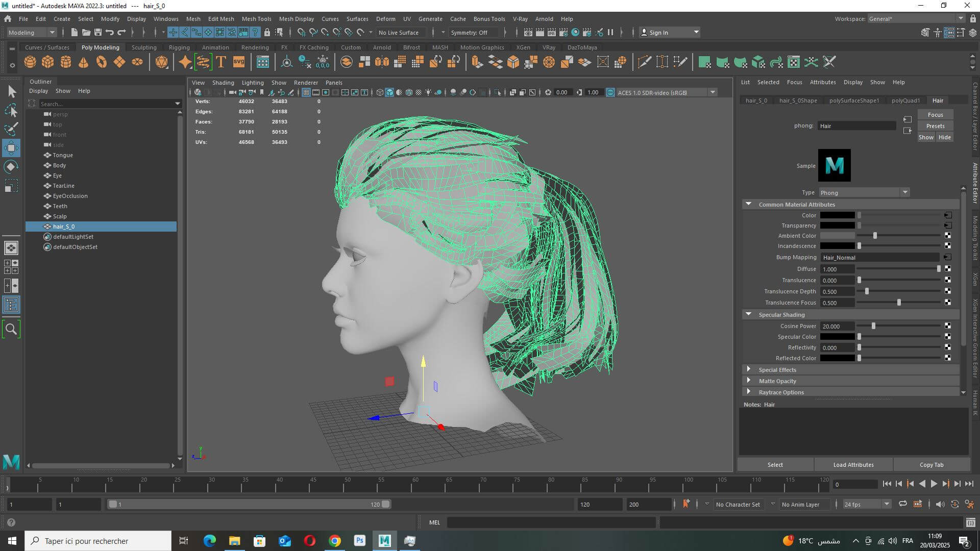The width and height of the screenshot is (980, 551).
Task: Activate the Move tool in toolbox
Action: click(x=11, y=148)
